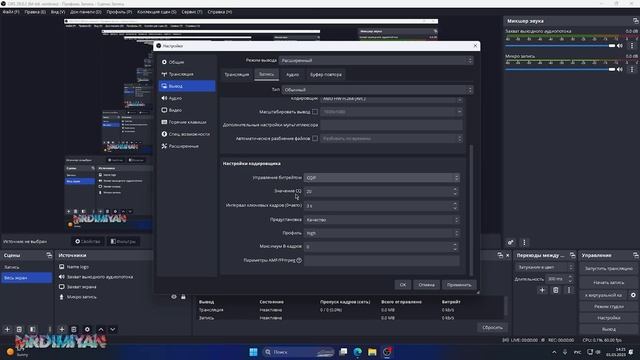Click the help icon beside Параметры AMF/FFmpeg
Image resolution: width=640 pixels, height=360 pixels.
click(299, 260)
